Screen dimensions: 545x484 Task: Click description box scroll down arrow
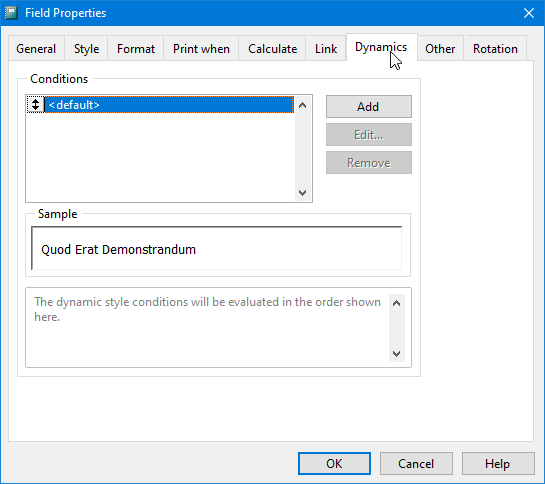tap(396, 354)
